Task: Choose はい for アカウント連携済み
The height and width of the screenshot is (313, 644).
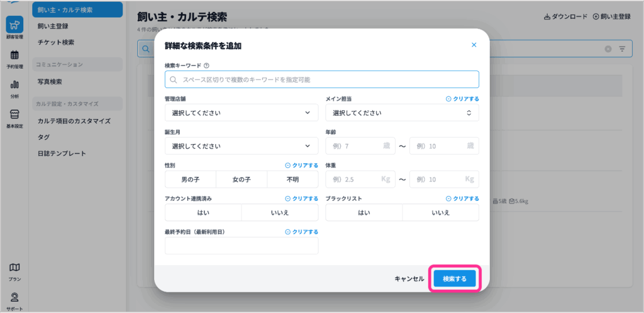Action: click(x=203, y=213)
